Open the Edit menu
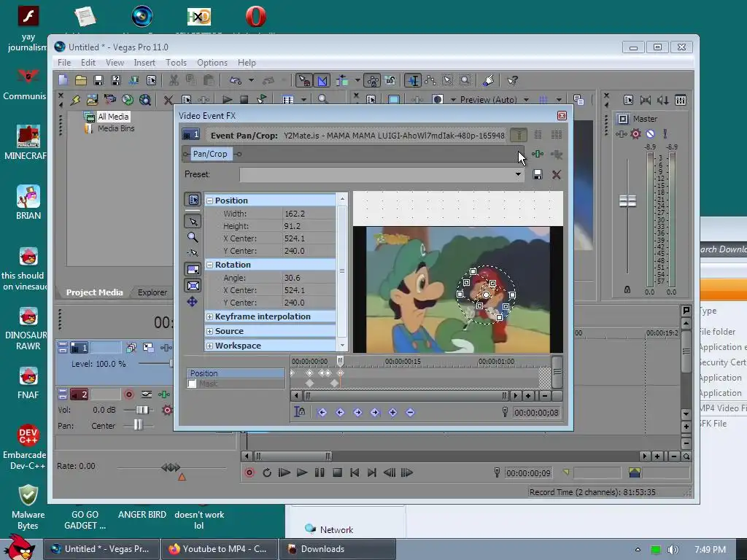 click(x=88, y=63)
